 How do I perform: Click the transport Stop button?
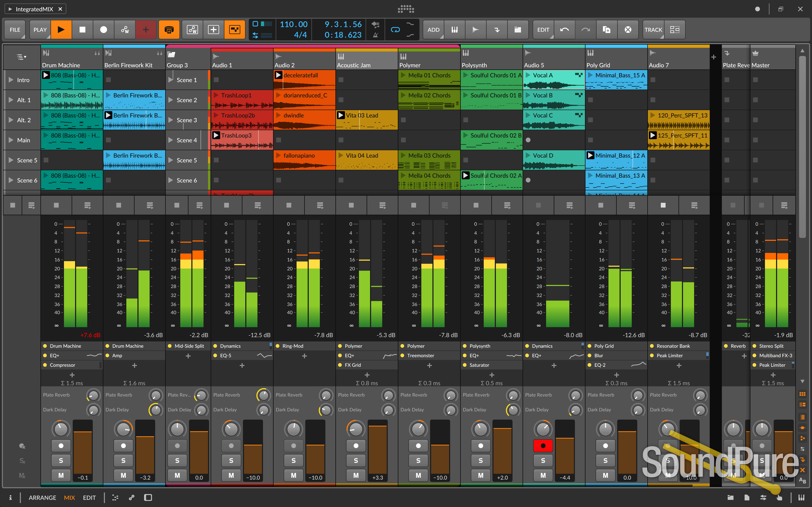pos(82,30)
